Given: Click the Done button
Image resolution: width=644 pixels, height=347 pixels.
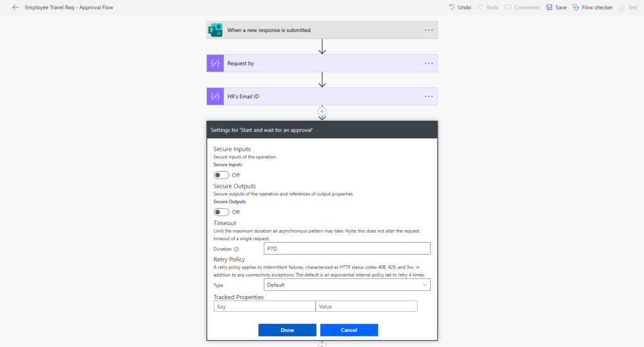Looking at the screenshot, I should [x=287, y=330].
